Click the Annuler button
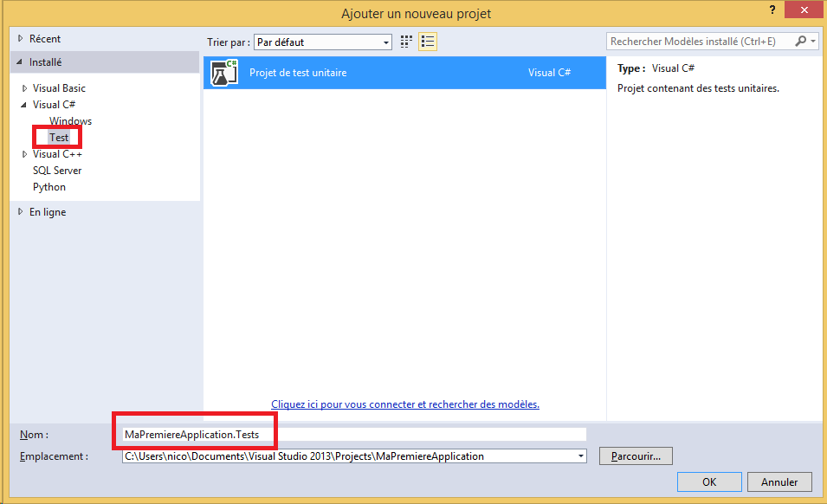The width and height of the screenshot is (827, 504). point(779,481)
